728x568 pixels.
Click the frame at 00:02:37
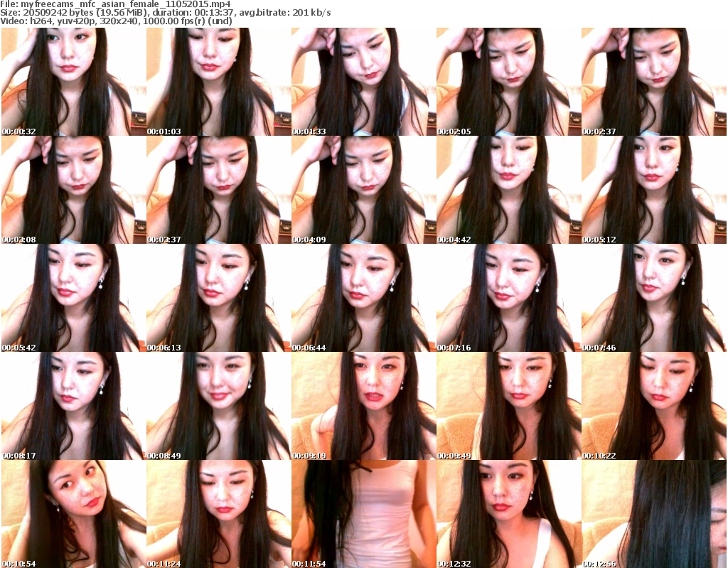(653, 82)
